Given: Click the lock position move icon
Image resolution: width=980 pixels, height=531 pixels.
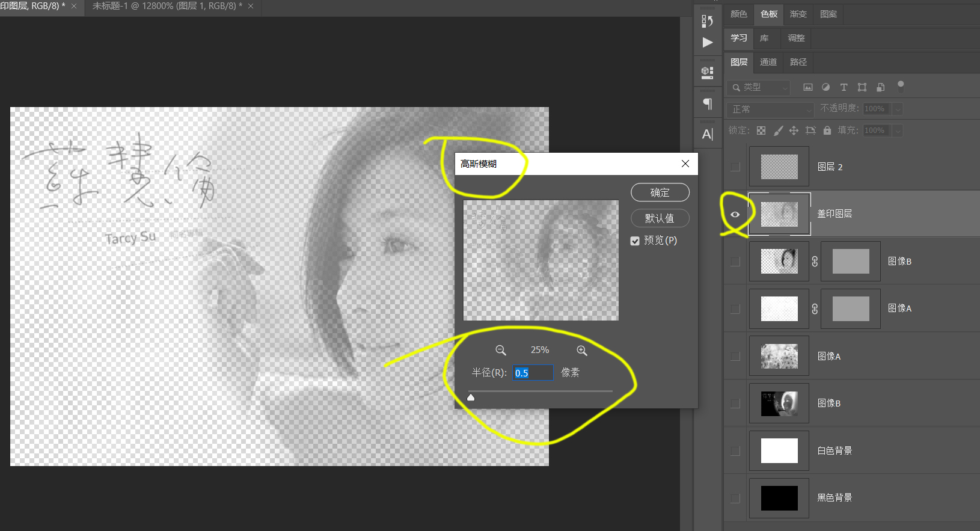Looking at the screenshot, I should [x=794, y=130].
